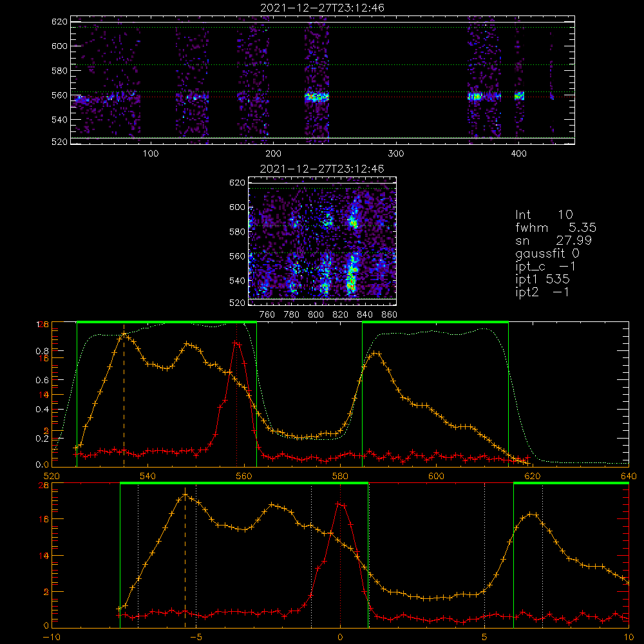The width and height of the screenshot is (644, 644).
Task: Click the top spectrogram title 2021-12-27T23:12:46
Action: click(322, 8)
